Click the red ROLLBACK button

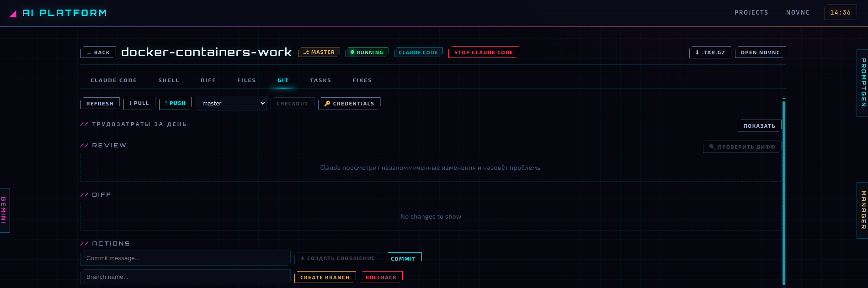(x=381, y=277)
